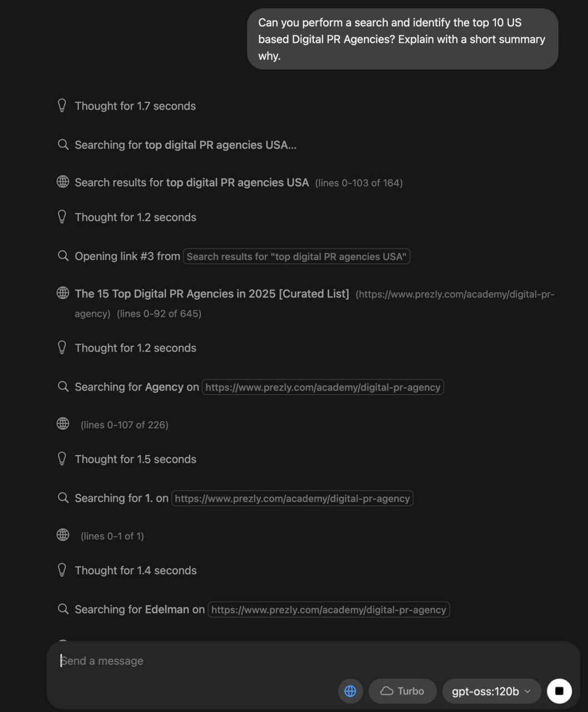Click magnifier icon beside Opening link #3
Viewport: 588px width, 712px height.
(63, 256)
